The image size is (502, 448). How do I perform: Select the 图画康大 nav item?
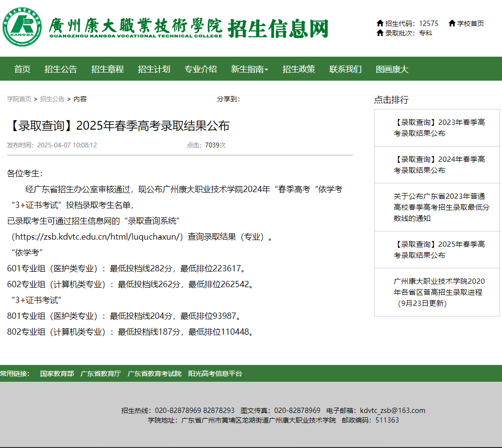[391, 69]
